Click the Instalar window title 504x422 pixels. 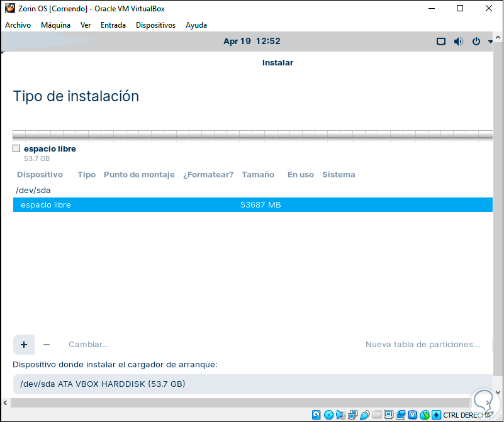277,63
